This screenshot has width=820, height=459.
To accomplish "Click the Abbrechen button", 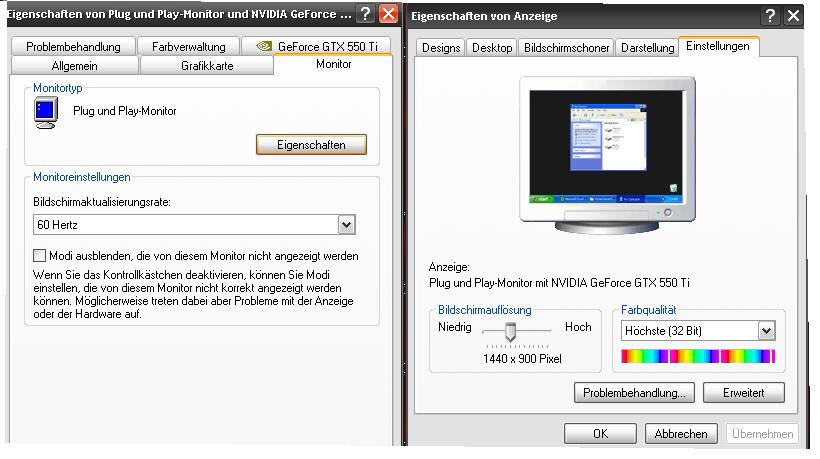I will point(681,433).
